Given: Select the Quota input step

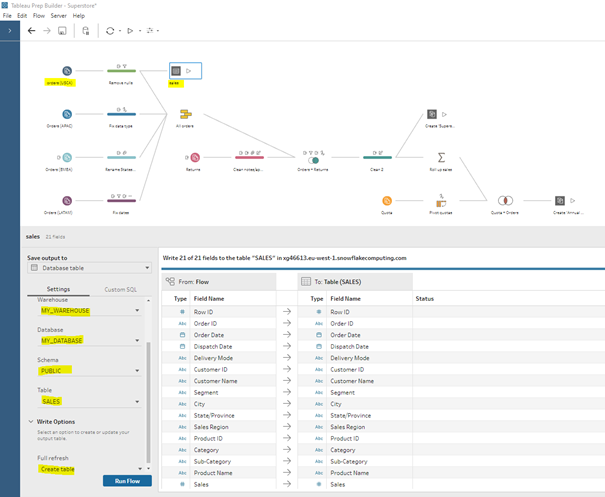Looking at the screenshot, I should click(x=387, y=201).
